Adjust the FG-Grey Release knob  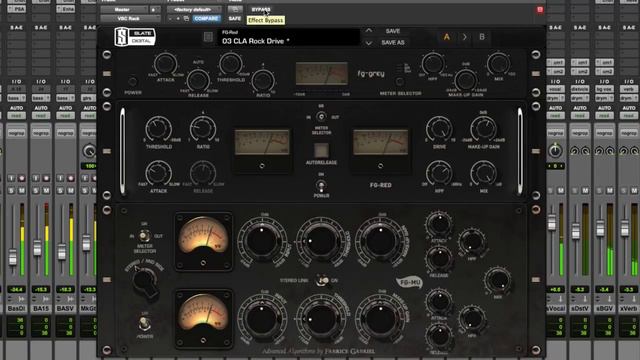click(x=198, y=80)
